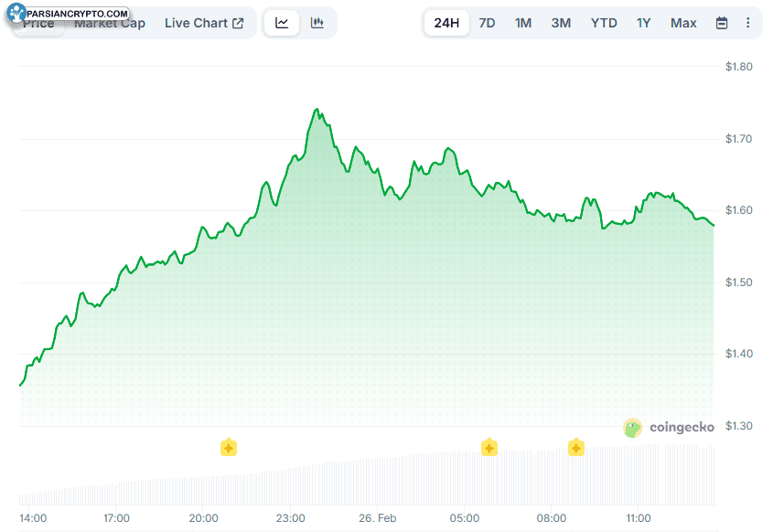Switch to line chart view
This screenshot has width=773, height=532.
282,23
